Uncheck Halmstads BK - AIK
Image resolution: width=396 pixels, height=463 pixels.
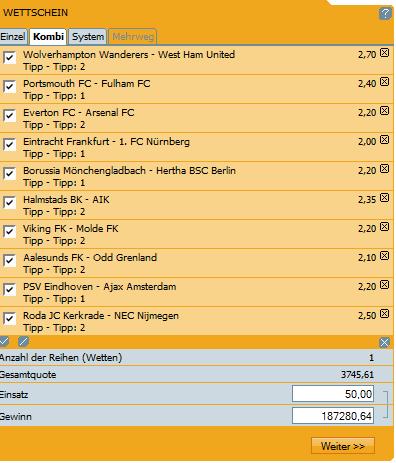click(x=10, y=202)
